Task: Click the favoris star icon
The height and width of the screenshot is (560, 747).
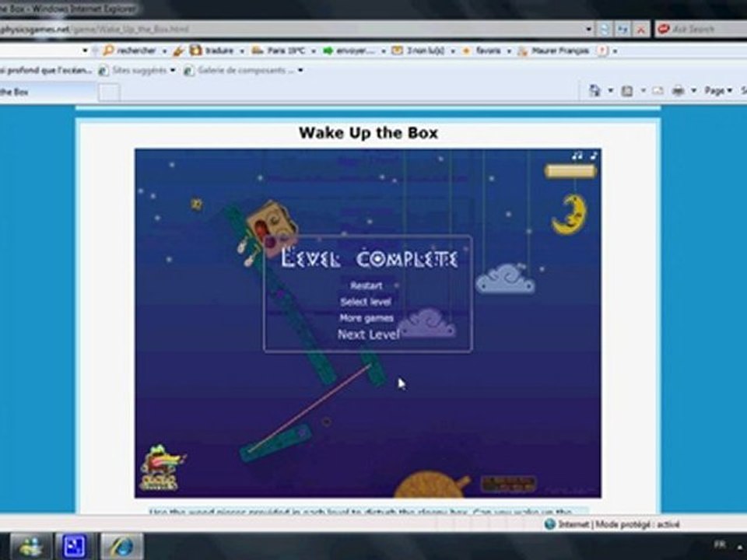Action: pos(466,51)
